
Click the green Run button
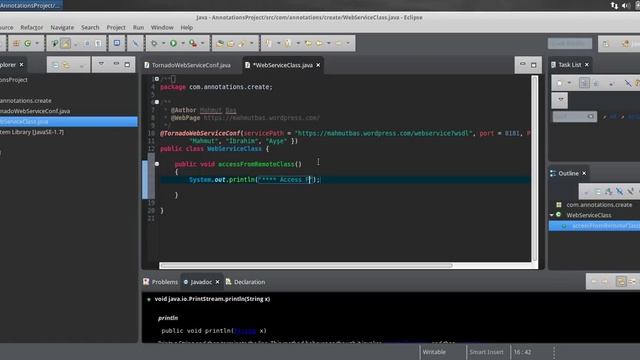coord(173,43)
